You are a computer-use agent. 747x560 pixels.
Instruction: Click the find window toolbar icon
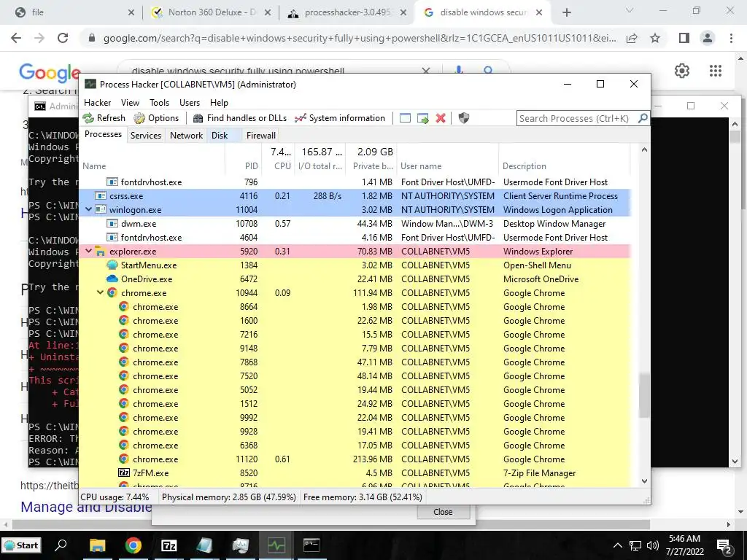coord(405,118)
